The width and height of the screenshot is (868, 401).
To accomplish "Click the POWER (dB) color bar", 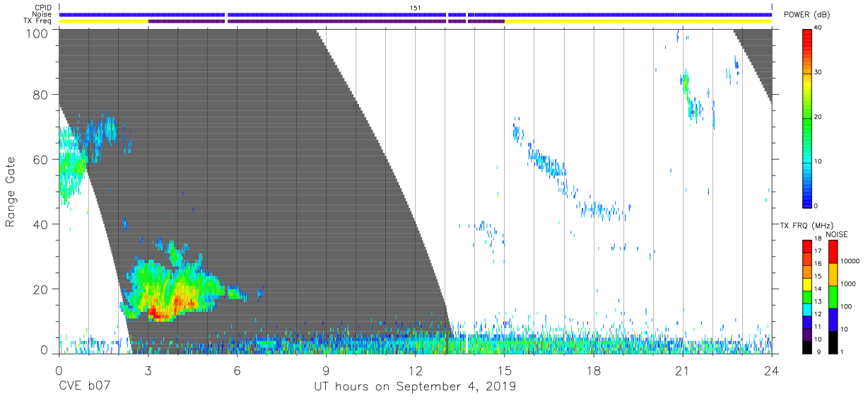I will pos(807,117).
